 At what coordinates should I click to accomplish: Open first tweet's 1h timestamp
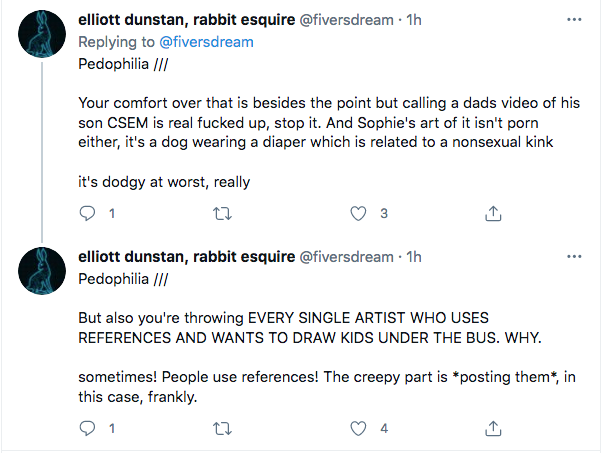click(x=414, y=20)
